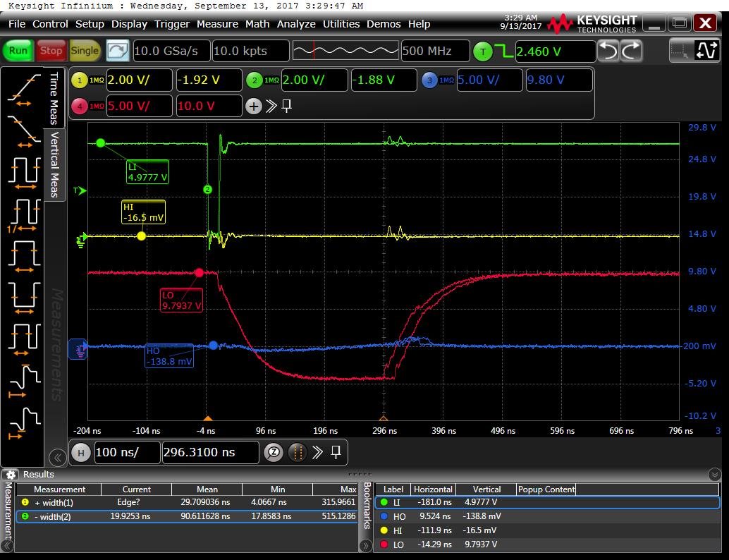Click channel 1 offset -1.92 V field
729x560 pixels.
pyautogui.click(x=209, y=80)
